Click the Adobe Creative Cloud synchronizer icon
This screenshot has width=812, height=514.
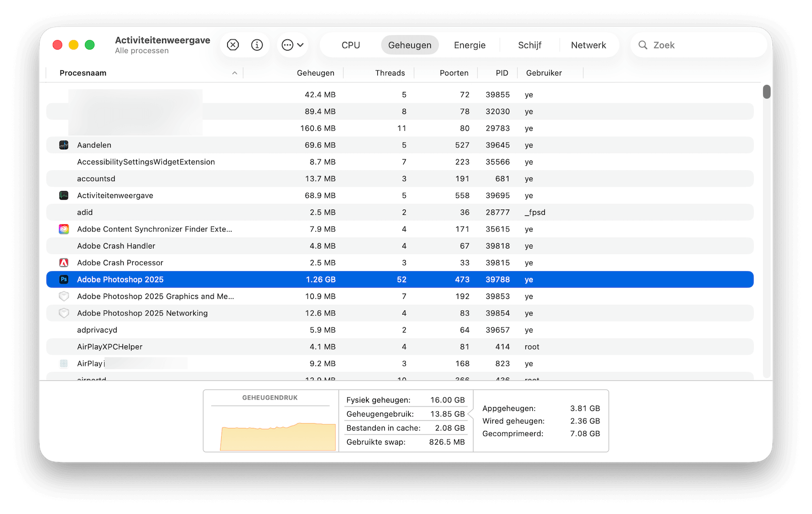(64, 229)
